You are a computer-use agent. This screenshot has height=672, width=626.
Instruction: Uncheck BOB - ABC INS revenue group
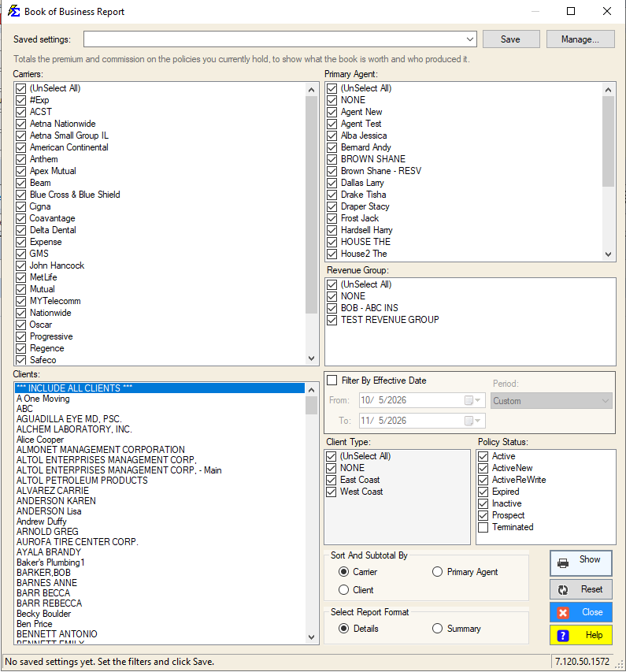point(332,308)
